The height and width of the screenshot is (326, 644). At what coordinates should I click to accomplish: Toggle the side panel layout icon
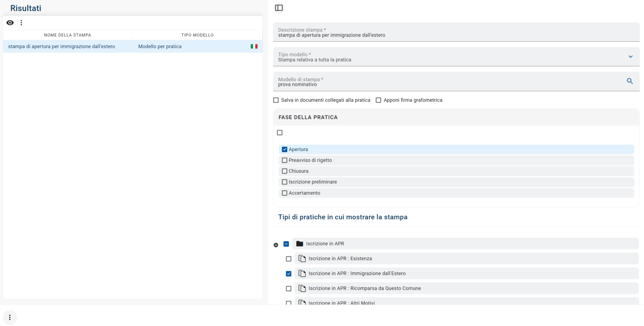click(279, 8)
